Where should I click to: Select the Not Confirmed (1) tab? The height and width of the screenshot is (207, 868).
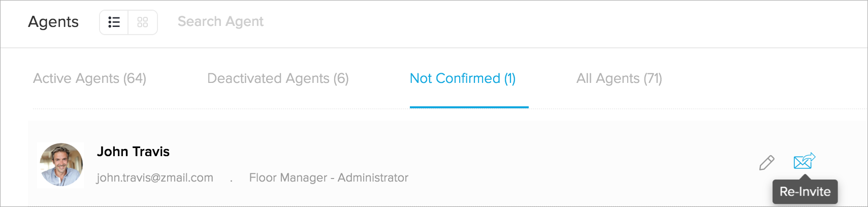click(462, 78)
